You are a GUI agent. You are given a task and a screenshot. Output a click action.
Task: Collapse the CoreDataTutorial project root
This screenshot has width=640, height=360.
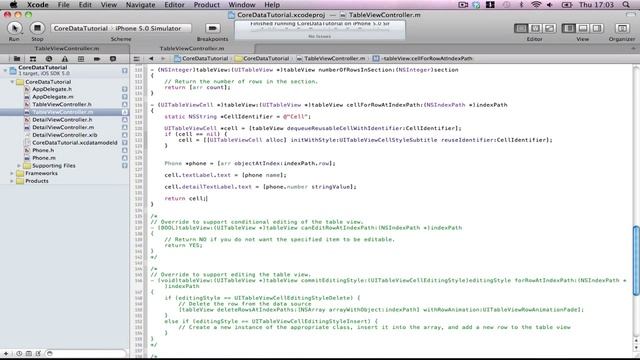(5, 70)
